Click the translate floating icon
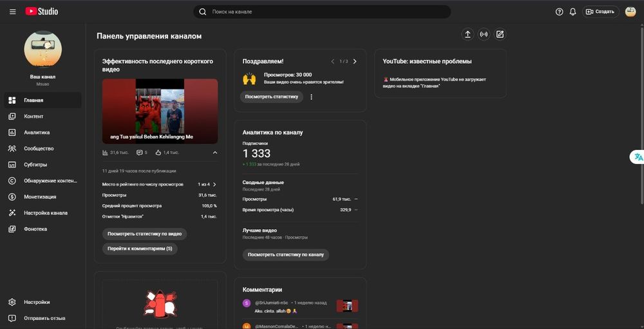The height and width of the screenshot is (329, 644). (638, 157)
